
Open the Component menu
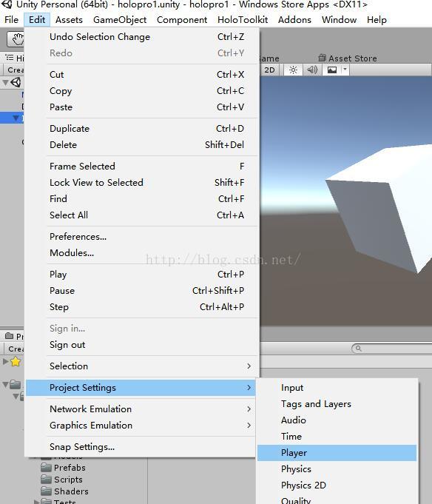pyautogui.click(x=182, y=19)
